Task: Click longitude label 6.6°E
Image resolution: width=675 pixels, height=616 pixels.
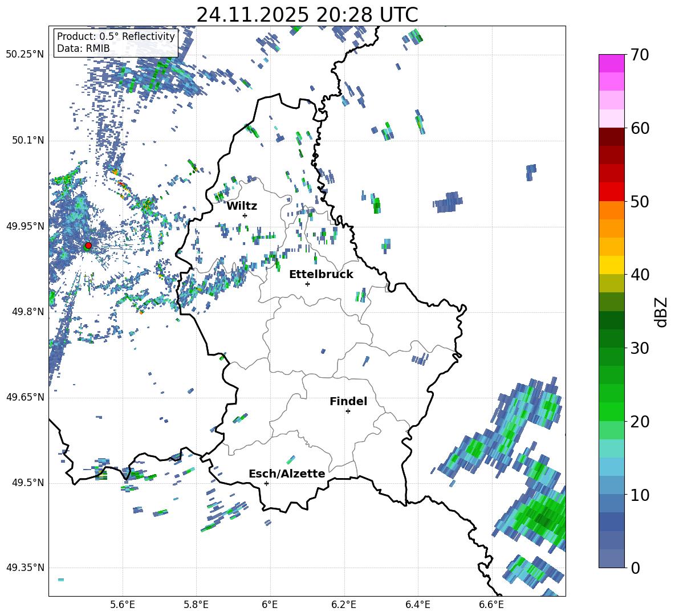Action: click(x=491, y=605)
